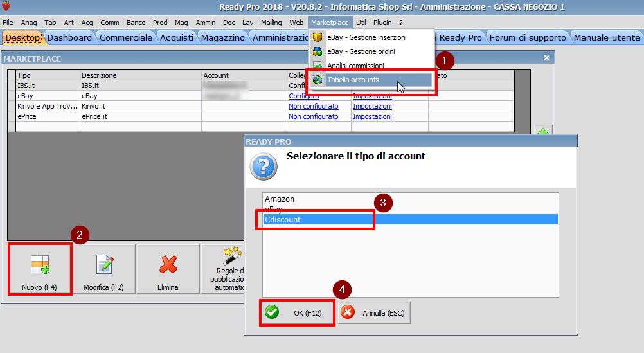Select the IBS.it row in Tipo column
Image resolution: width=644 pixels, height=353 pixels.
48,86
